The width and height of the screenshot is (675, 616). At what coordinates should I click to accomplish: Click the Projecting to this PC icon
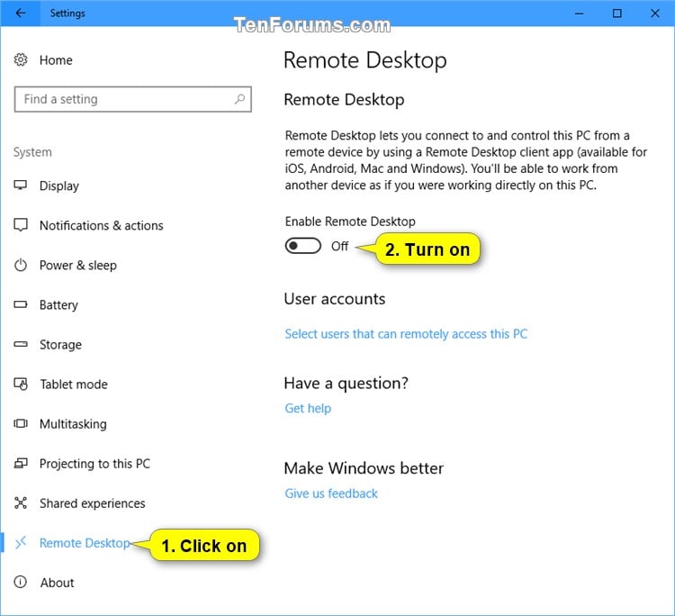pyautogui.click(x=21, y=463)
